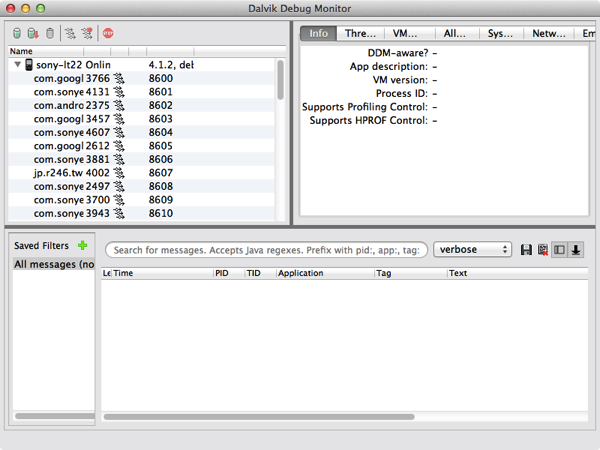Click port number 8605

coord(161,146)
